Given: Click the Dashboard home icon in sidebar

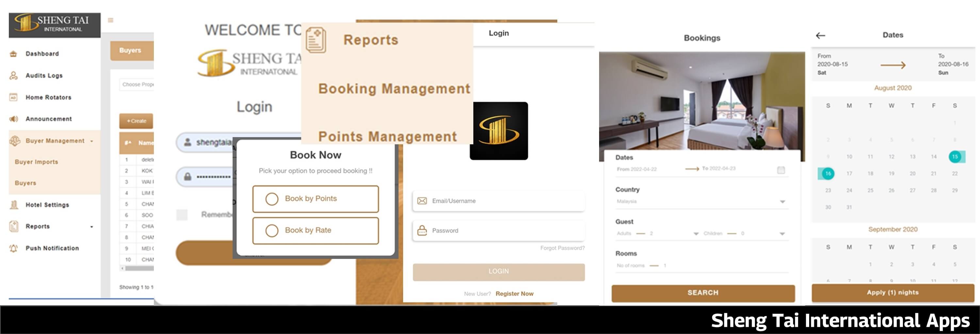Looking at the screenshot, I should pos(13,54).
